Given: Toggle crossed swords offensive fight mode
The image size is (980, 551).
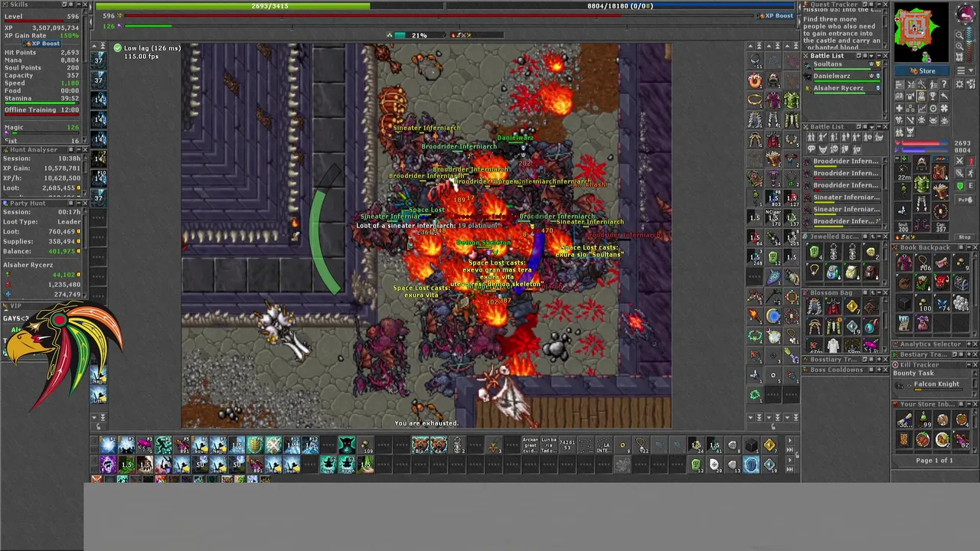Looking at the screenshot, I should (959, 161).
